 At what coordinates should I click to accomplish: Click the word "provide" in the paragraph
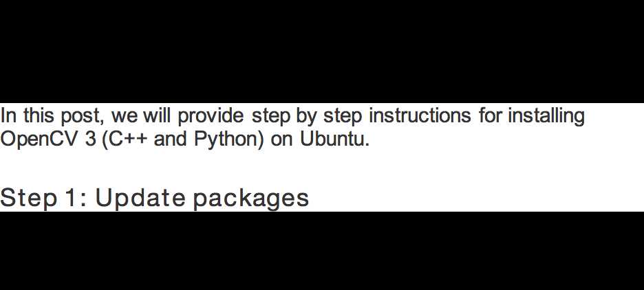pos(211,118)
